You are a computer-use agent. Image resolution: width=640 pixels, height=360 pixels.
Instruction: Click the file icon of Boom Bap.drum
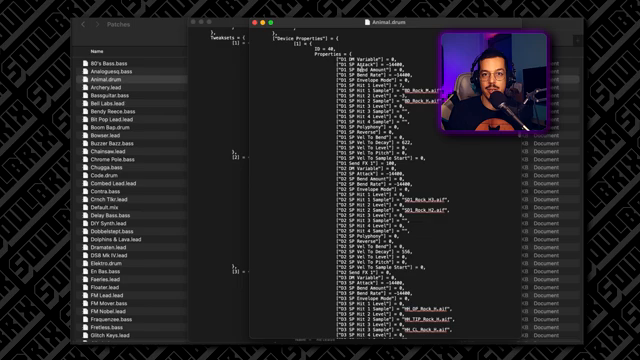(85, 127)
